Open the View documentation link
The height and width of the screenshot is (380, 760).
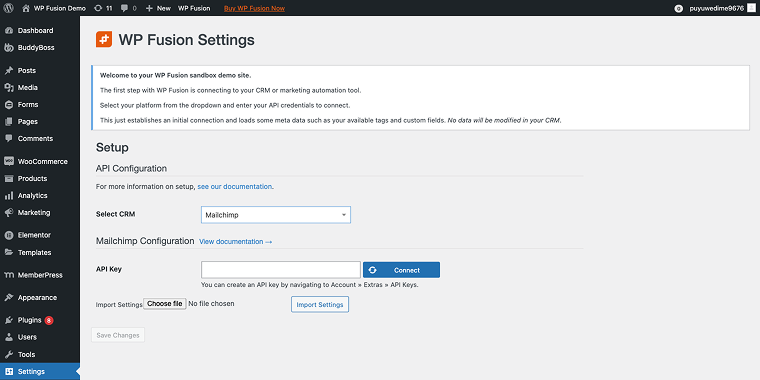pyautogui.click(x=236, y=241)
